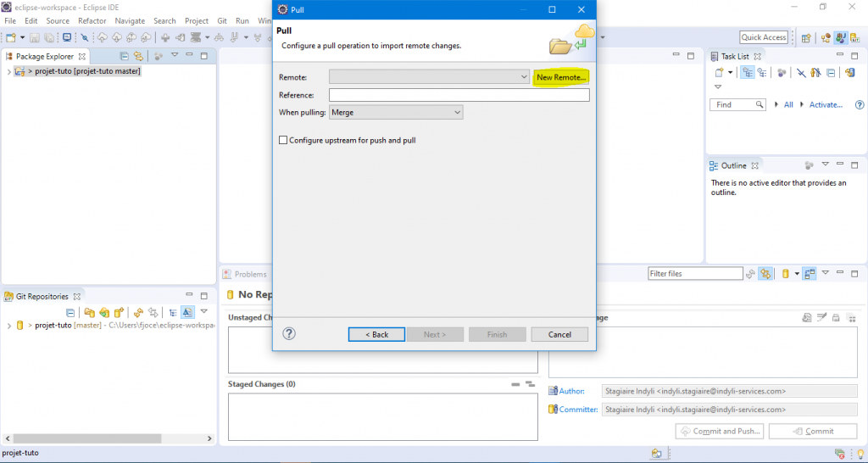Click the Author field
Viewport: 868px width, 463px height.
click(730, 391)
